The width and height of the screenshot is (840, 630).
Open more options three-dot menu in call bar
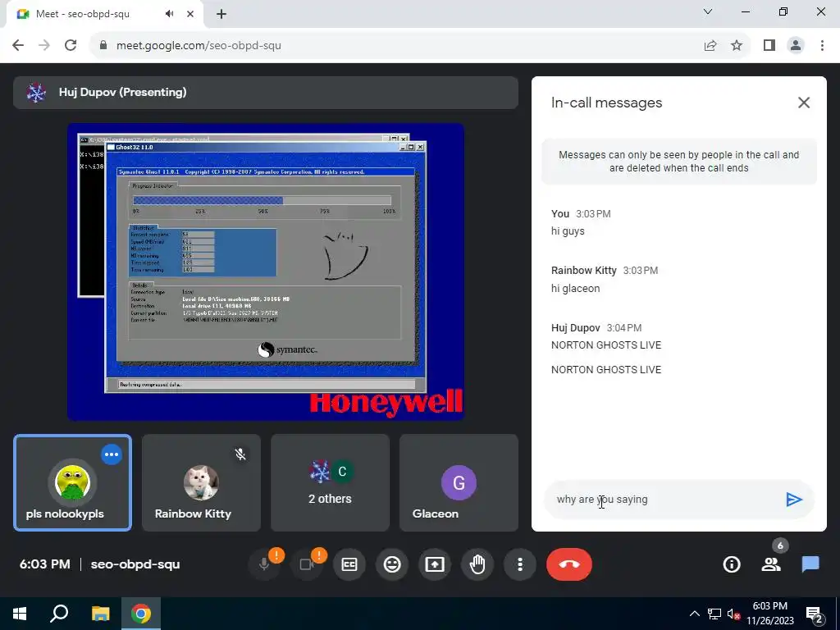tap(519, 564)
